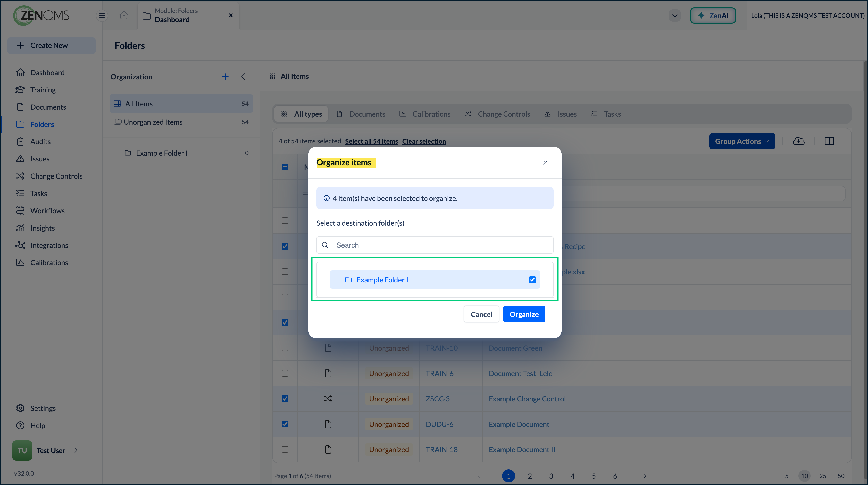
Task: Switch to the Change Controls filter tab
Action: (x=497, y=114)
